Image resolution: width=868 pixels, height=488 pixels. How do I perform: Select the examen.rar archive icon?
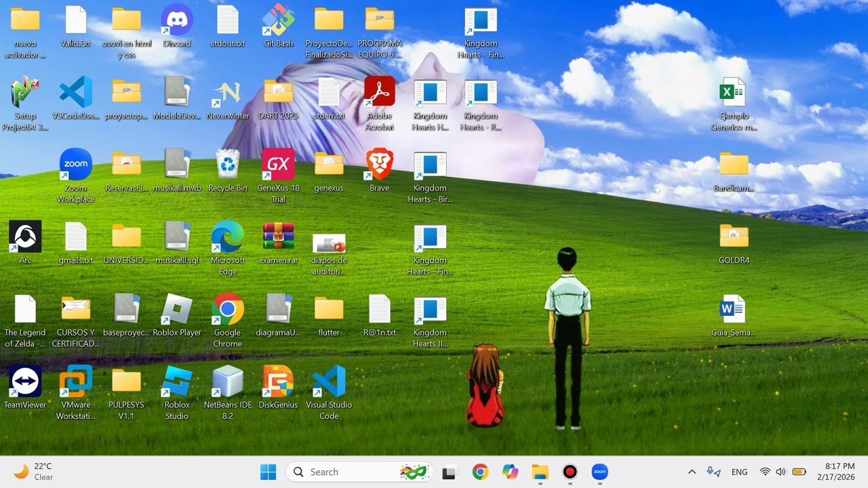tap(278, 243)
